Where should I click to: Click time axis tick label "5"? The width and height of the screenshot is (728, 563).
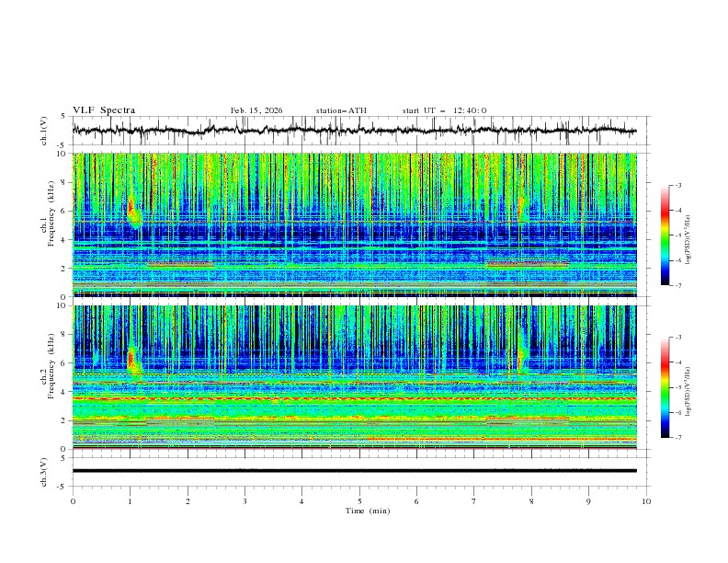pyautogui.click(x=359, y=501)
